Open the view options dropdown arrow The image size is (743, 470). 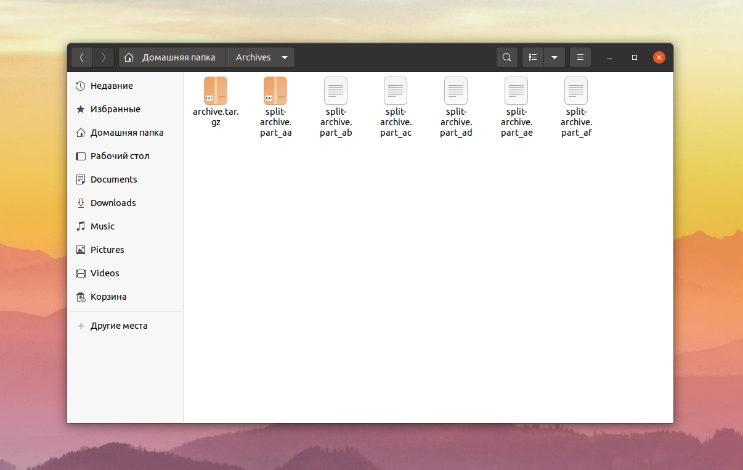[x=554, y=58]
